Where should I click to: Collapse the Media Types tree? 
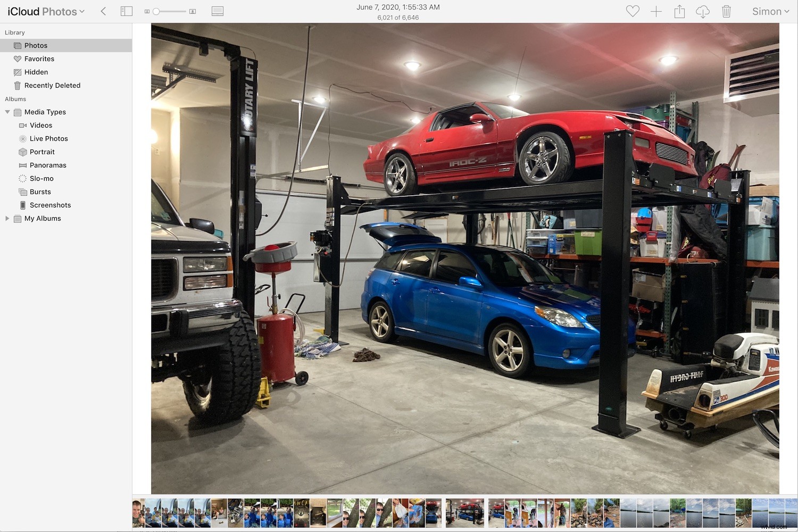tap(7, 112)
